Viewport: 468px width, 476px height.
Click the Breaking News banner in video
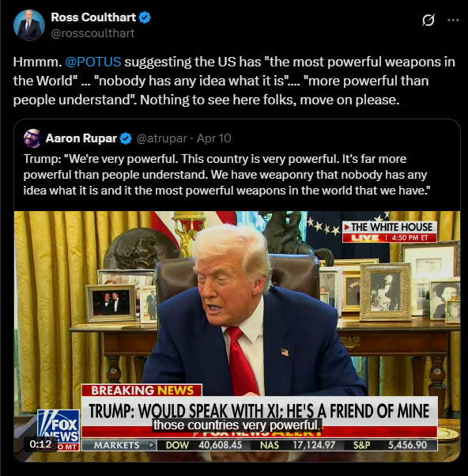coord(142,390)
